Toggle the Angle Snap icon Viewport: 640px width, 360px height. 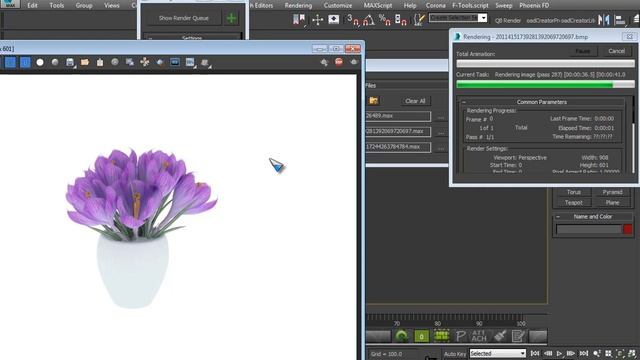[x=369, y=19]
